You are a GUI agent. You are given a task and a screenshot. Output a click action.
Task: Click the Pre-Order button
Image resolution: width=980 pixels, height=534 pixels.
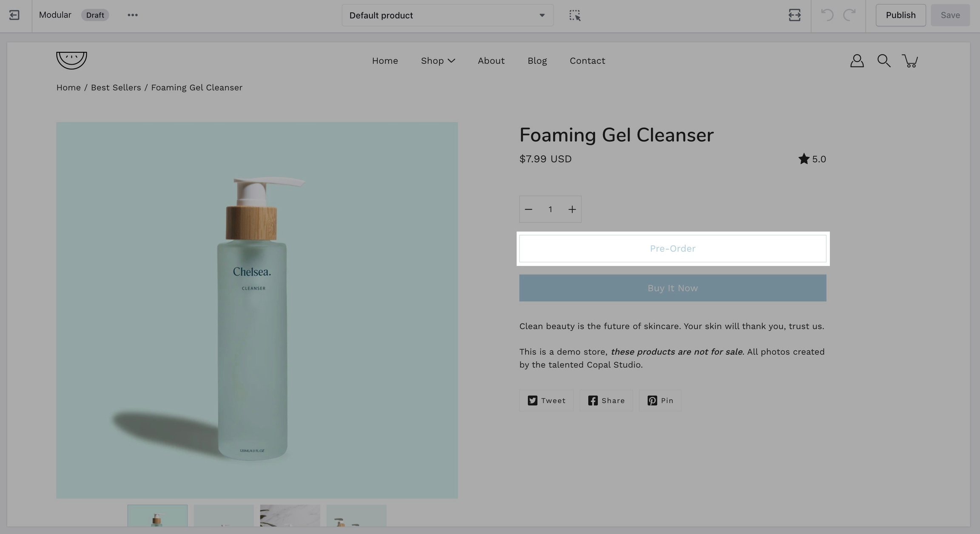coord(672,249)
